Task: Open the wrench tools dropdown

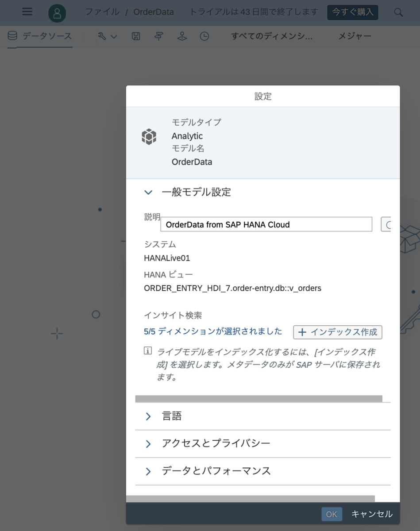Action: [108, 37]
